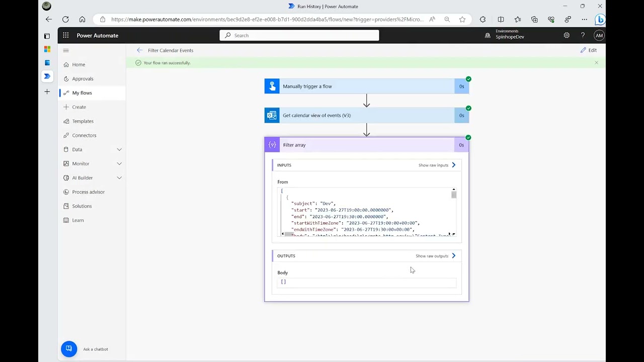Click the From input vertical scrollbar thumb
This screenshot has width=644, height=362.
[x=454, y=195]
